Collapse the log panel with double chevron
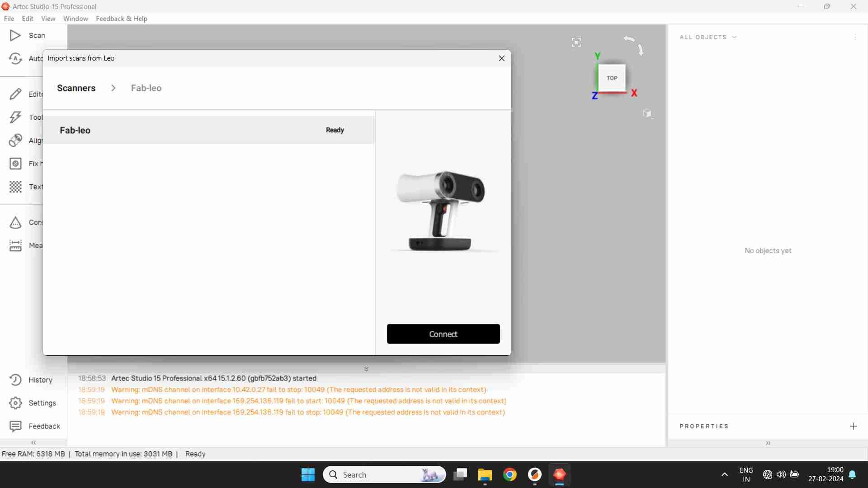The width and height of the screenshot is (868, 488). (366, 369)
